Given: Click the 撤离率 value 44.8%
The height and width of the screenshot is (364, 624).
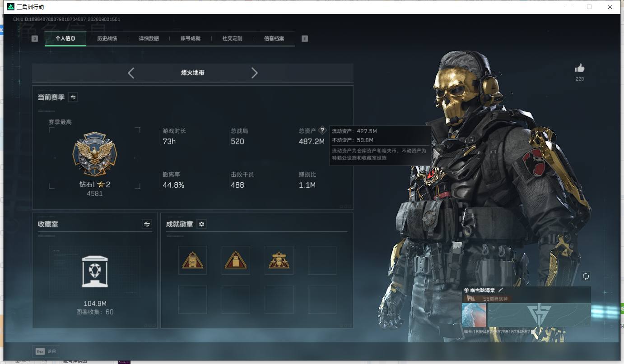Looking at the screenshot, I should click(x=173, y=185).
